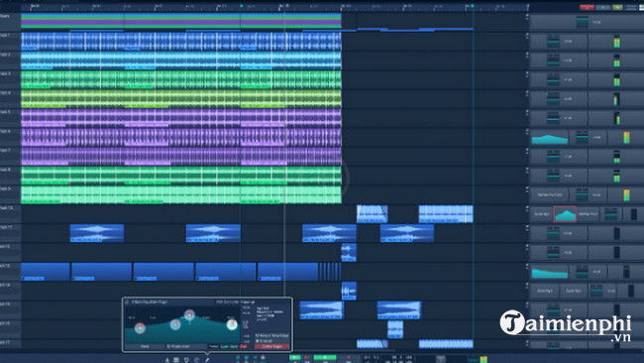644x363 pixels.
Task: Click Track 3 level meter
Action: point(616,79)
